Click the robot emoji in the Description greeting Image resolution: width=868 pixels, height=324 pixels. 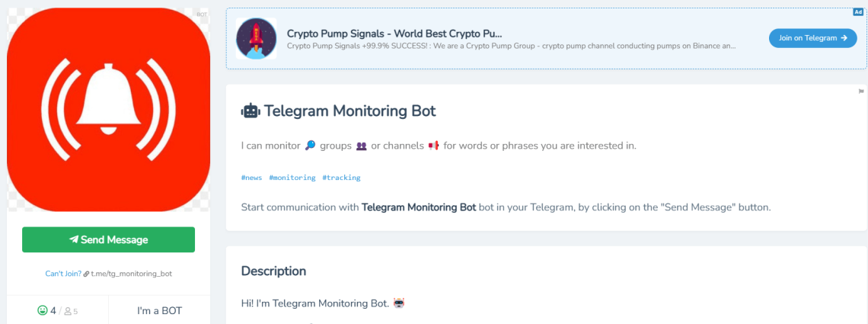point(398,303)
